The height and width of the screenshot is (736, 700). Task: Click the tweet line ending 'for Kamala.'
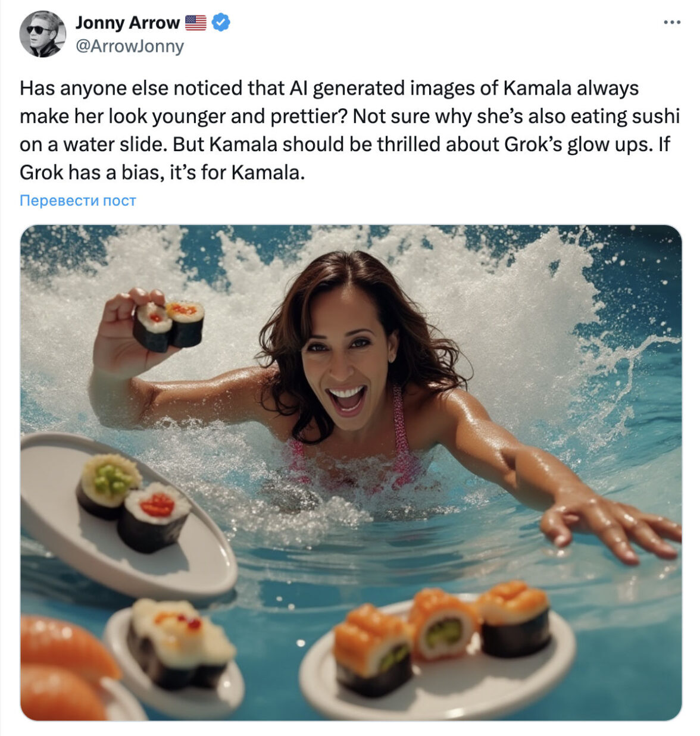162,173
